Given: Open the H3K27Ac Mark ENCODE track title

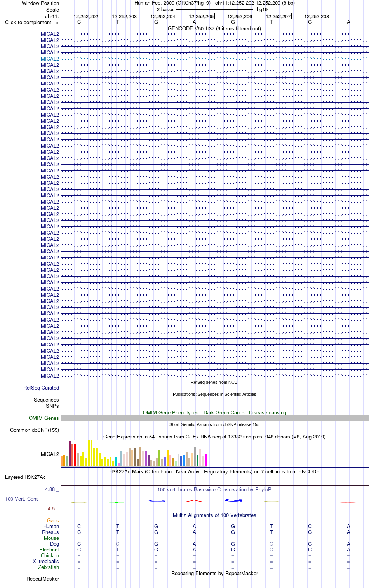Looking at the screenshot, I should tap(214, 471).
